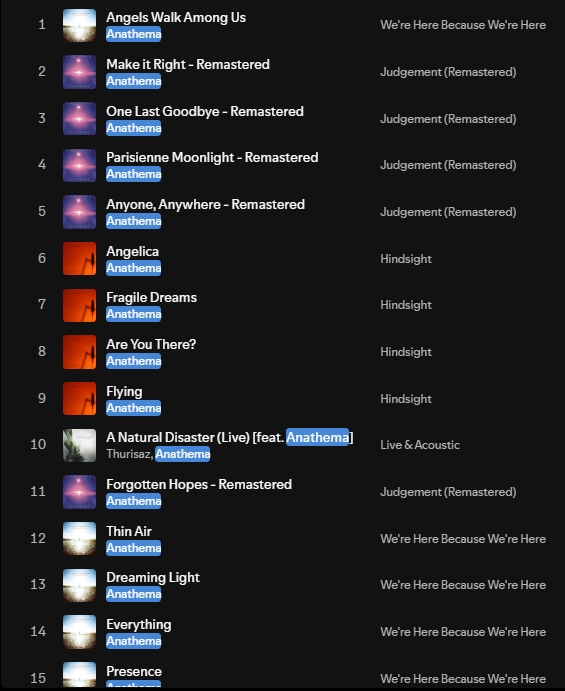Select the Parisienne Moonlight - Remastered title
The width and height of the screenshot is (565, 691).
pos(212,157)
